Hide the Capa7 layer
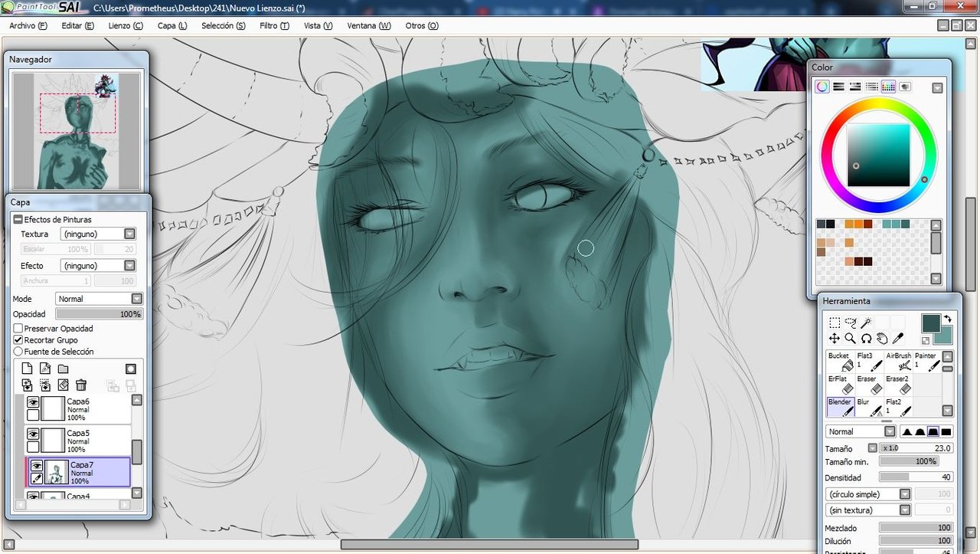Image resolution: width=980 pixels, height=554 pixels. 36,465
